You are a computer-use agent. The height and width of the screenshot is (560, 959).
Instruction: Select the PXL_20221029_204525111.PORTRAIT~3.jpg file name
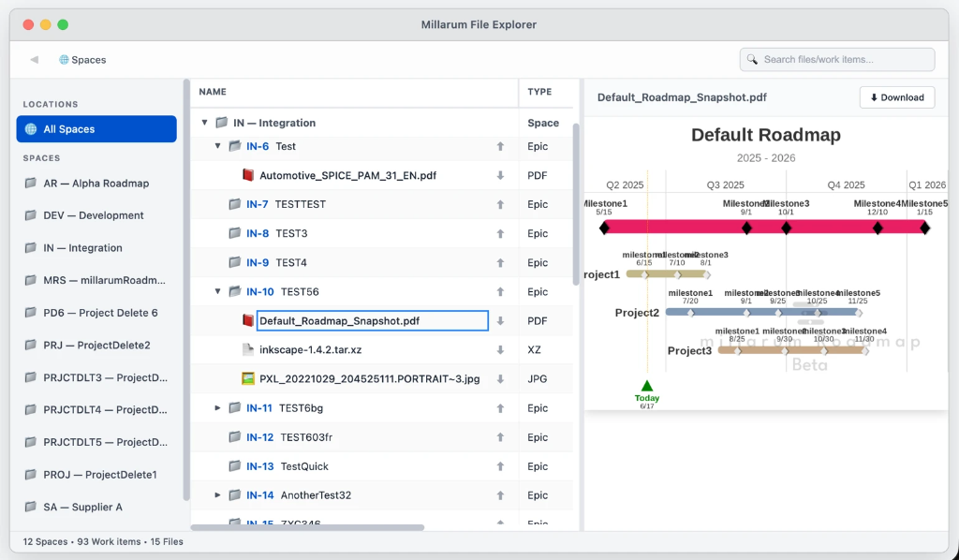(x=369, y=379)
